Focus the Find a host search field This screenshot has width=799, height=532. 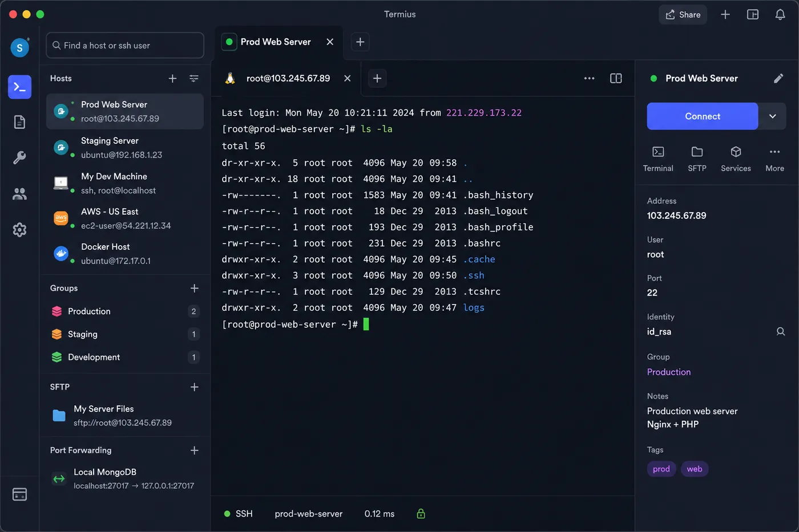pos(125,46)
